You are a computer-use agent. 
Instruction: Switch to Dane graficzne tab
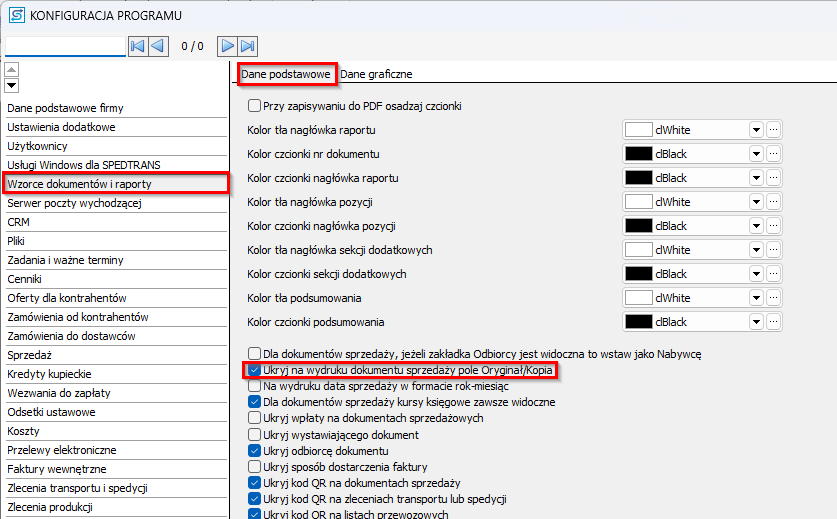[376, 74]
